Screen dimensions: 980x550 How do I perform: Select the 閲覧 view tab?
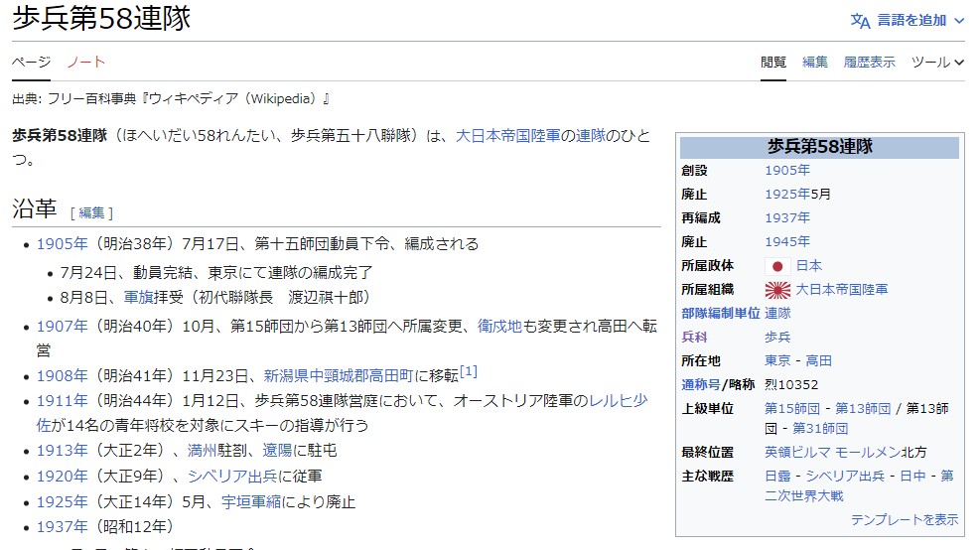point(773,62)
